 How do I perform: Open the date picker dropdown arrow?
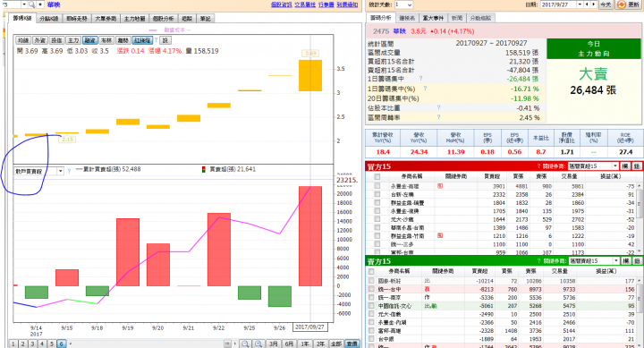[580, 4]
